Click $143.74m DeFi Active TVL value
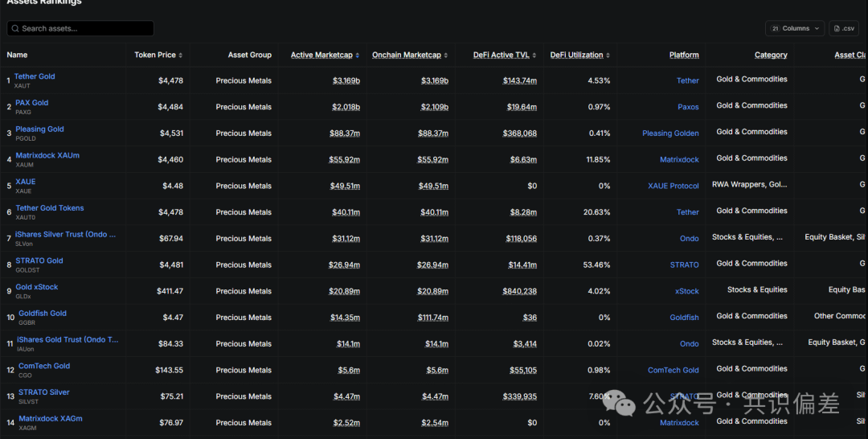The height and width of the screenshot is (439, 868). pyautogui.click(x=520, y=81)
